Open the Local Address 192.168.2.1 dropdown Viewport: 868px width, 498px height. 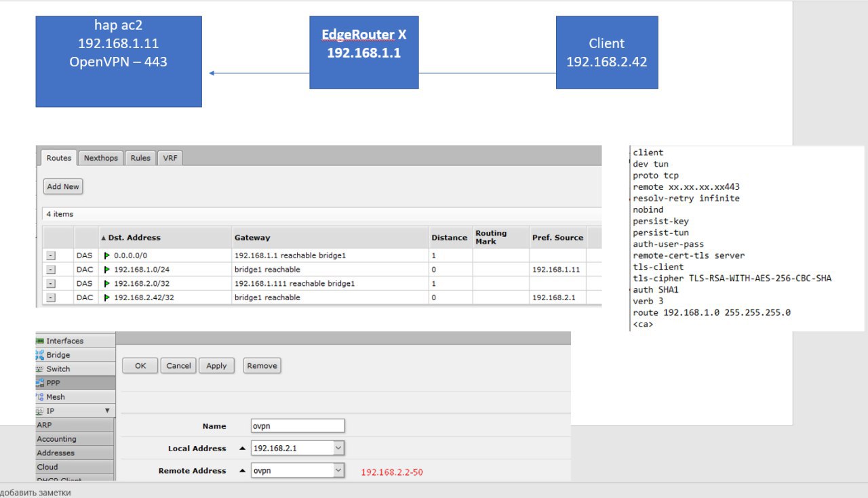339,449
